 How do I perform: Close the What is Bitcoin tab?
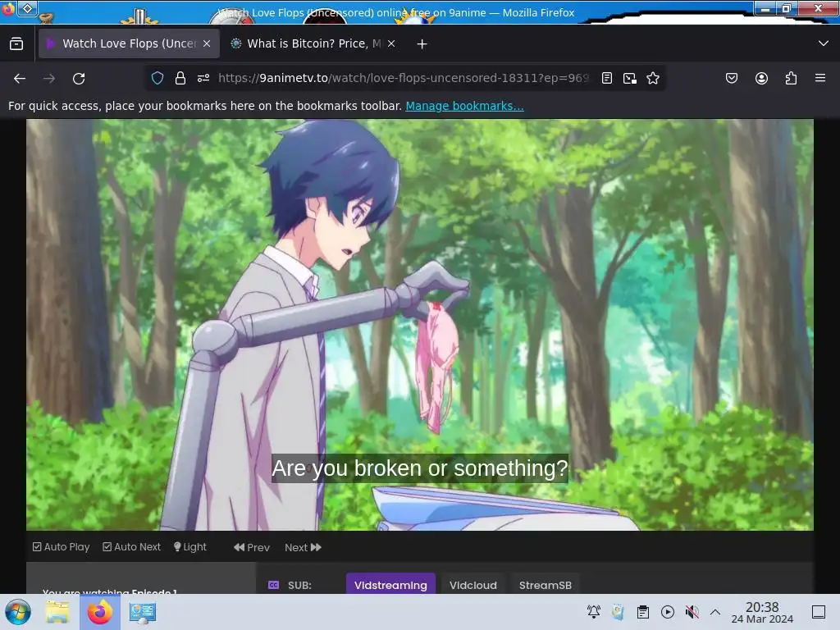click(391, 44)
